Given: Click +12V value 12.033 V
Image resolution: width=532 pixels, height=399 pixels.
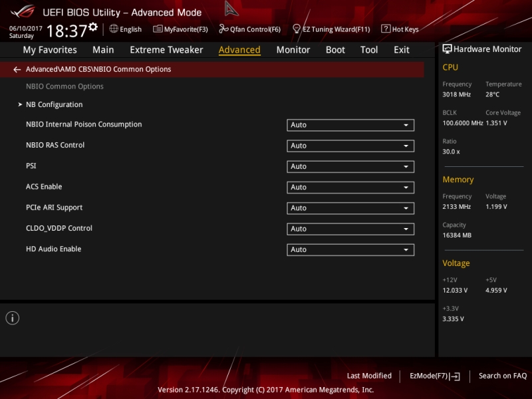Looking at the screenshot, I should click(455, 291).
